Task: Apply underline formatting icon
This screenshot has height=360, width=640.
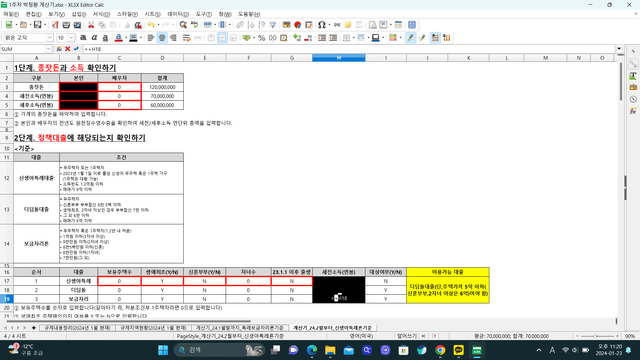Action: (x=105, y=38)
